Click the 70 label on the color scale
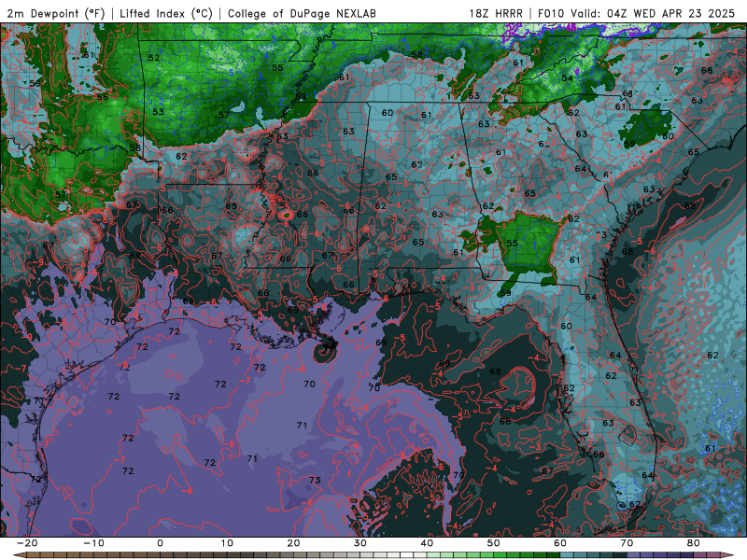Viewport: 747px width, 560px height. (627, 543)
